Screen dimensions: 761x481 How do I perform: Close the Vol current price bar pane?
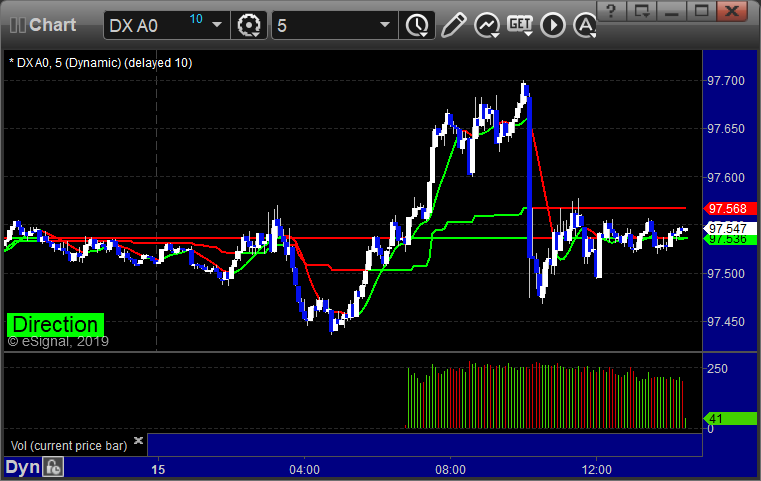pos(138,440)
